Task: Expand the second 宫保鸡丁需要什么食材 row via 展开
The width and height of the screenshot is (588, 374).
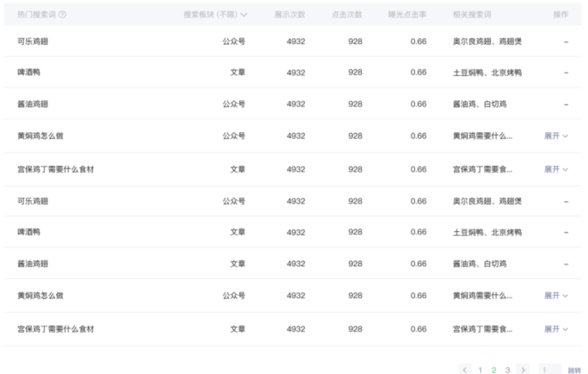Action: click(x=556, y=329)
